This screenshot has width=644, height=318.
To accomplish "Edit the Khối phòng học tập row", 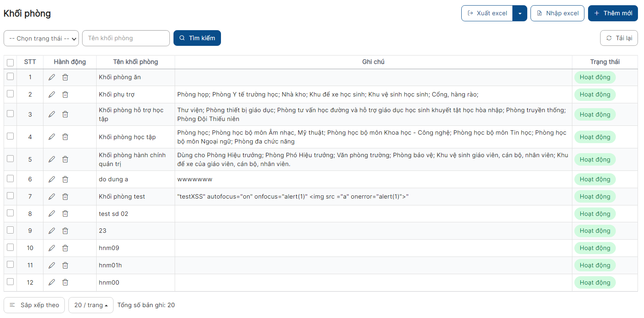I will (52, 137).
